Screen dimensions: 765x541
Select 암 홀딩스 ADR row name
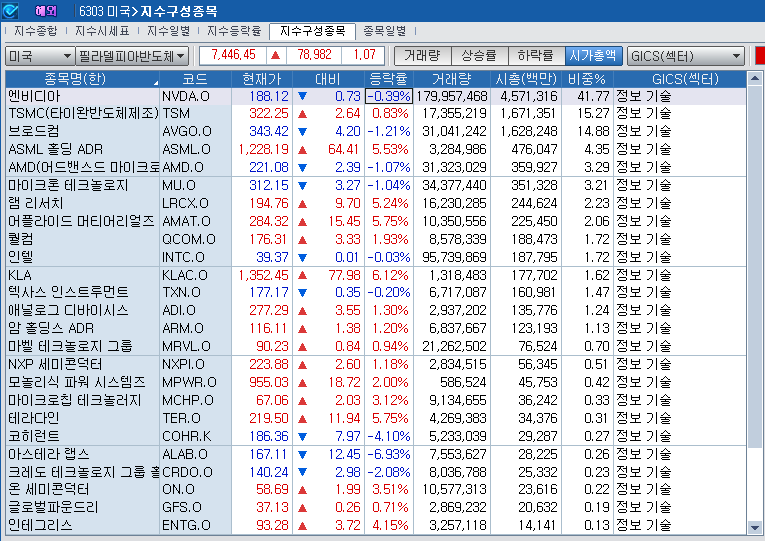[x=51, y=328]
